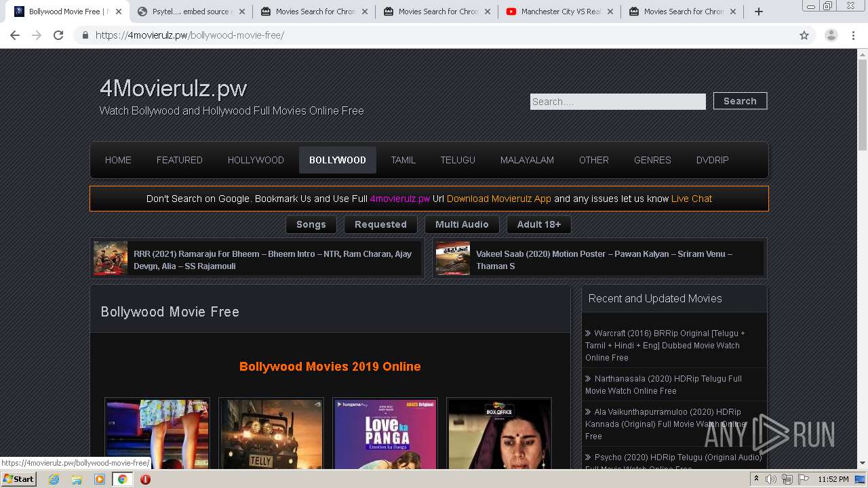The image size is (868, 488).
Task: Click Download Movierulz App link
Action: (499, 199)
